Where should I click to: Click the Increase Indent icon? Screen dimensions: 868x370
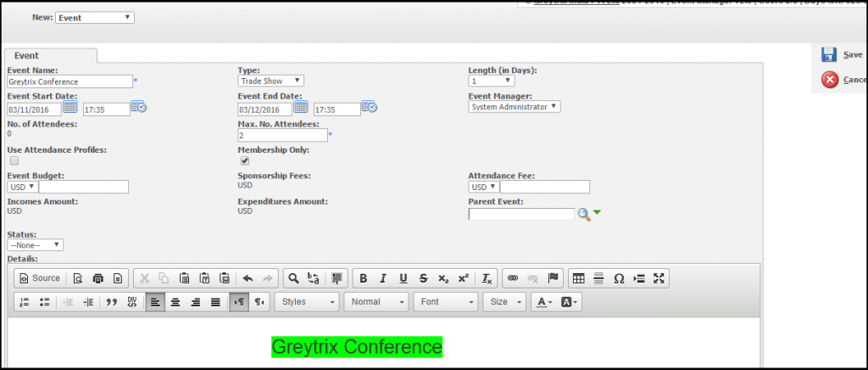click(88, 302)
